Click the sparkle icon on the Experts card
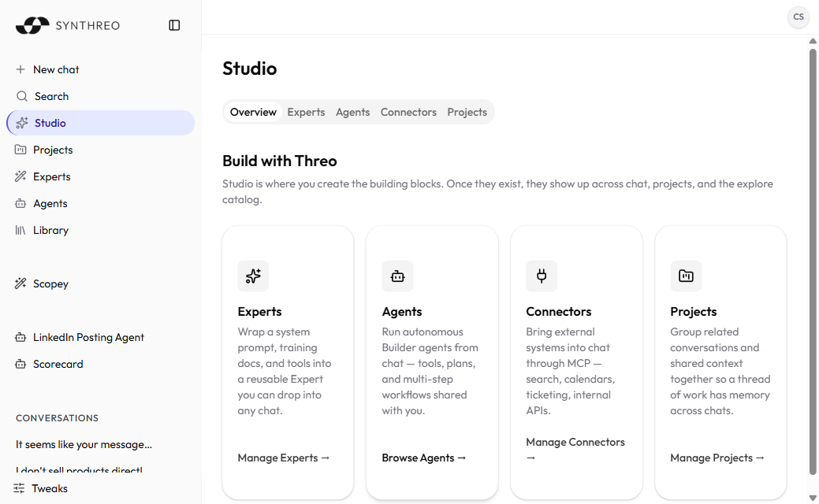The image size is (819, 504). 253,276
